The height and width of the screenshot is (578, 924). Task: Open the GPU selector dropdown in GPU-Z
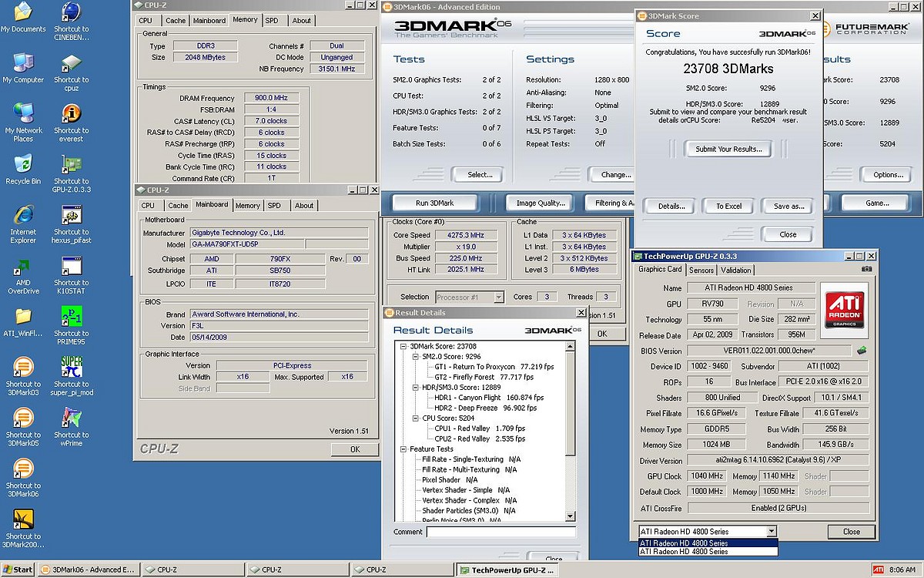tap(772, 531)
